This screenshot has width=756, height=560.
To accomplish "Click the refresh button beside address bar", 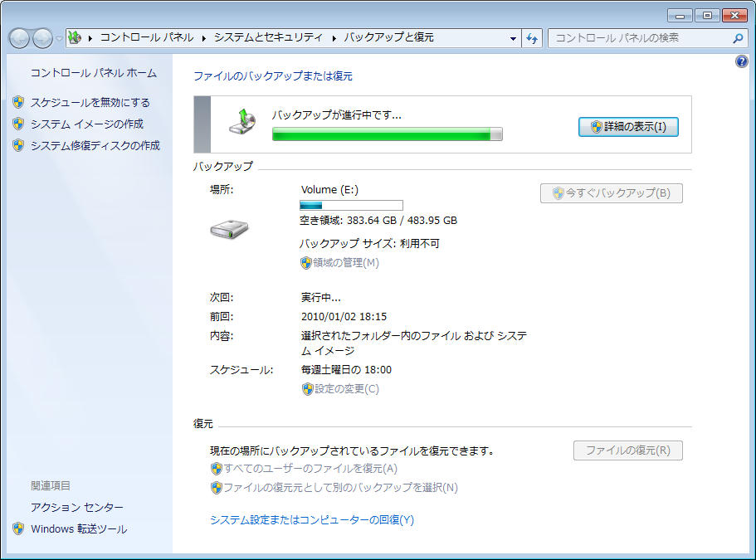I will [x=532, y=38].
